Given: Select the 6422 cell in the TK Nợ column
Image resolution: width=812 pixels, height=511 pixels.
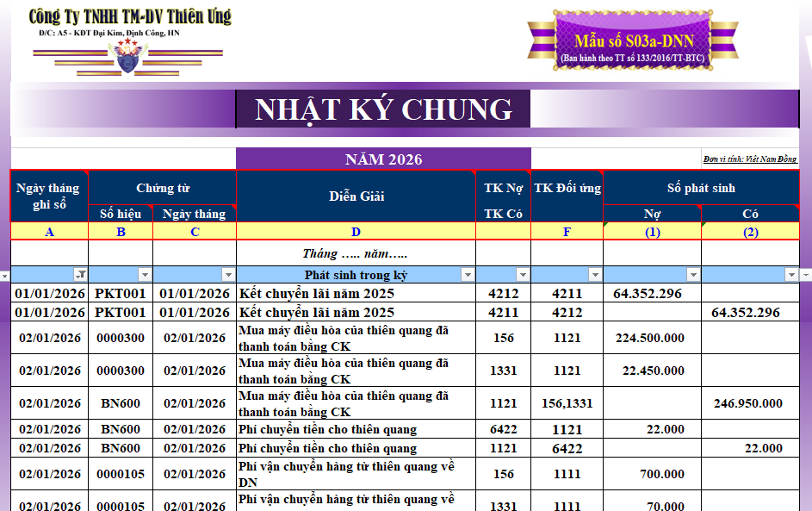Looking at the screenshot, I should click(x=504, y=429).
